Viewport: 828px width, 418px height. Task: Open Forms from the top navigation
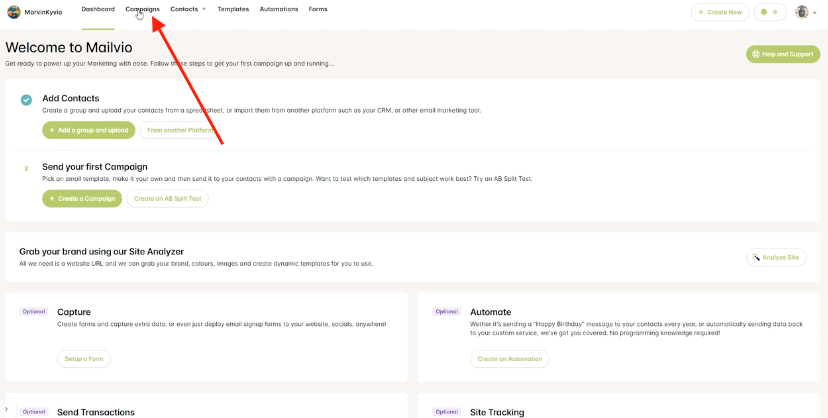click(x=318, y=9)
